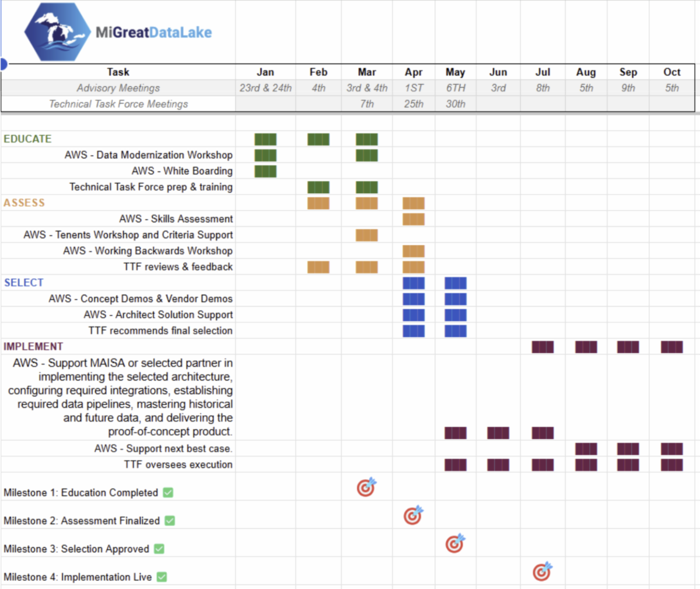Select the AWS - White Boarding task cell
The height and width of the screenshot is (589, 700).
pos(182,171)
